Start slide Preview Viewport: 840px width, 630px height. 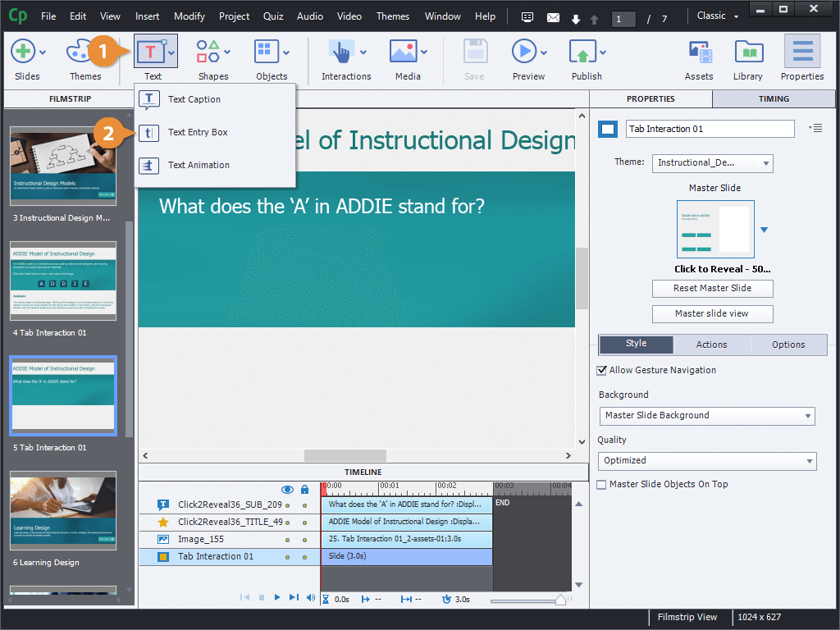(x=526, y=51)
